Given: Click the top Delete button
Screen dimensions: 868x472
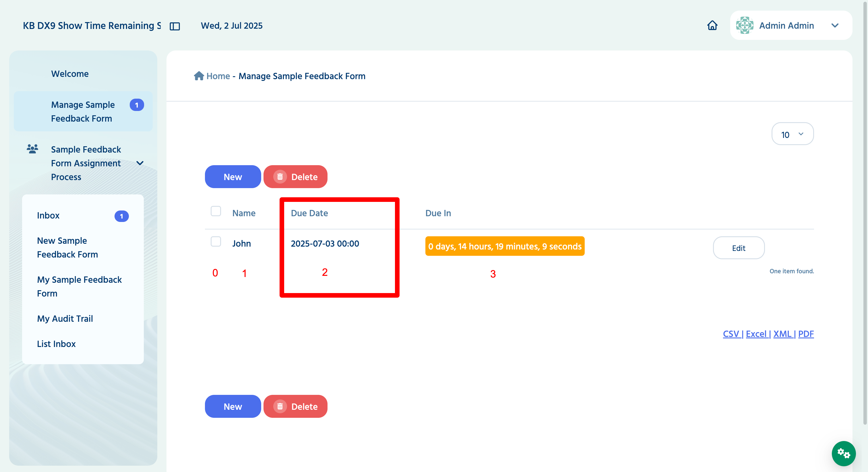Looking at the screenshot, I should point(296,177).
